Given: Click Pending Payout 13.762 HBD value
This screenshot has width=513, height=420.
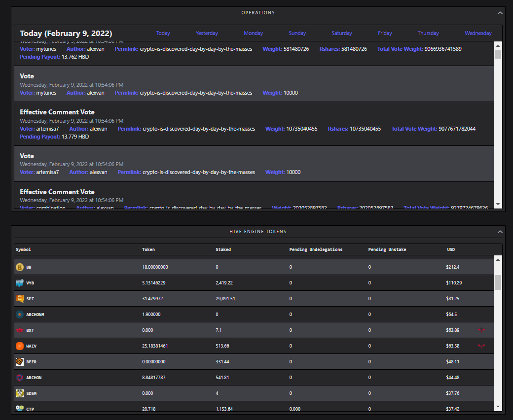Looking at the screenshot, I should pyautogui.click(x=75, y=57).
